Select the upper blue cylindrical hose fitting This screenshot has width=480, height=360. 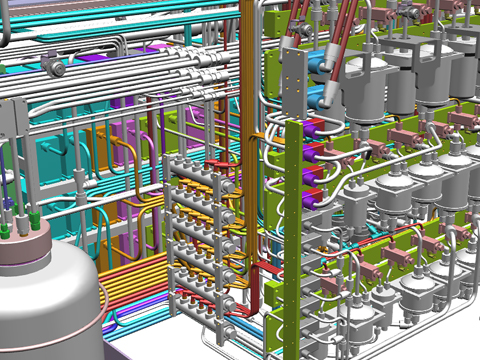[x=317, y=63]
